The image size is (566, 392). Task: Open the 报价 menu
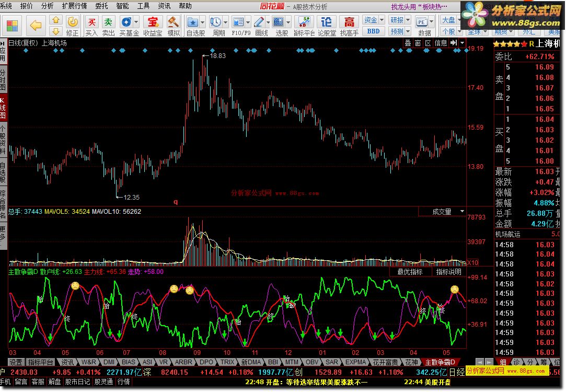click(x=26, y=6)
